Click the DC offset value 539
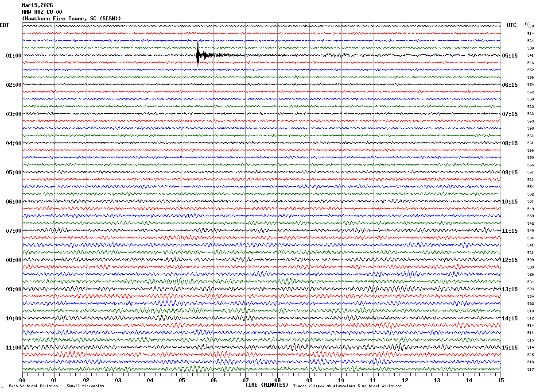Viewport: 536px width, 392px height. (x=530, y=48)
